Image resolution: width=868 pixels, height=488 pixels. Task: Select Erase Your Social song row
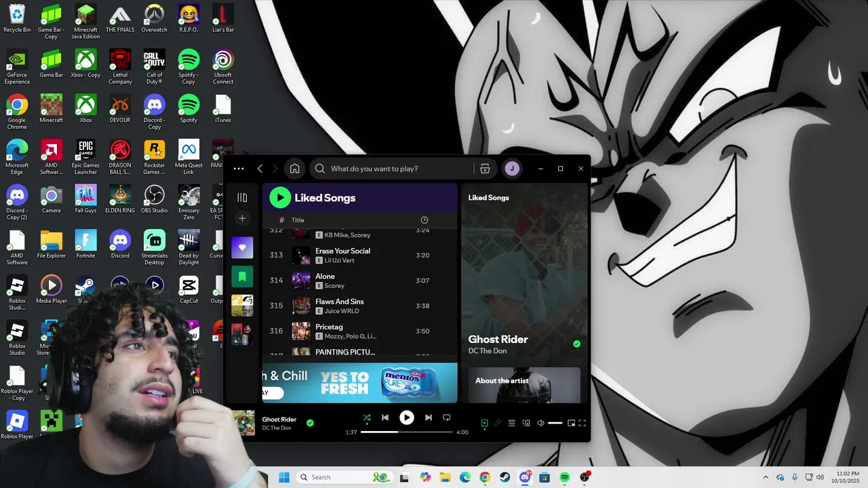click(360, 256)
